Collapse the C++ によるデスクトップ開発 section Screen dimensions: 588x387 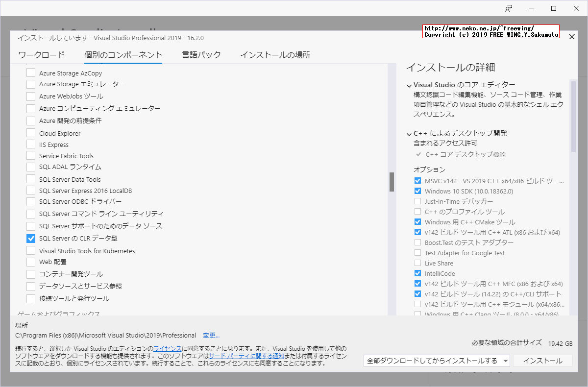point(409,134)
